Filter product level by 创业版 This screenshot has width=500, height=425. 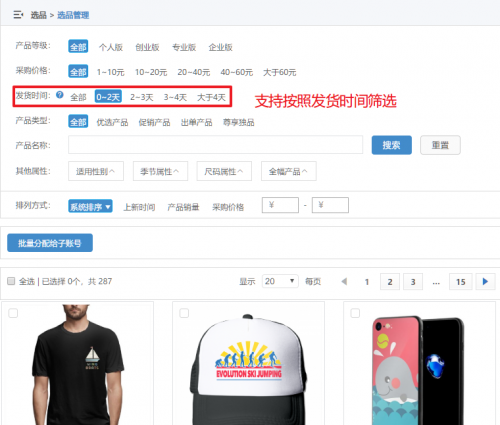pos(147,47)
